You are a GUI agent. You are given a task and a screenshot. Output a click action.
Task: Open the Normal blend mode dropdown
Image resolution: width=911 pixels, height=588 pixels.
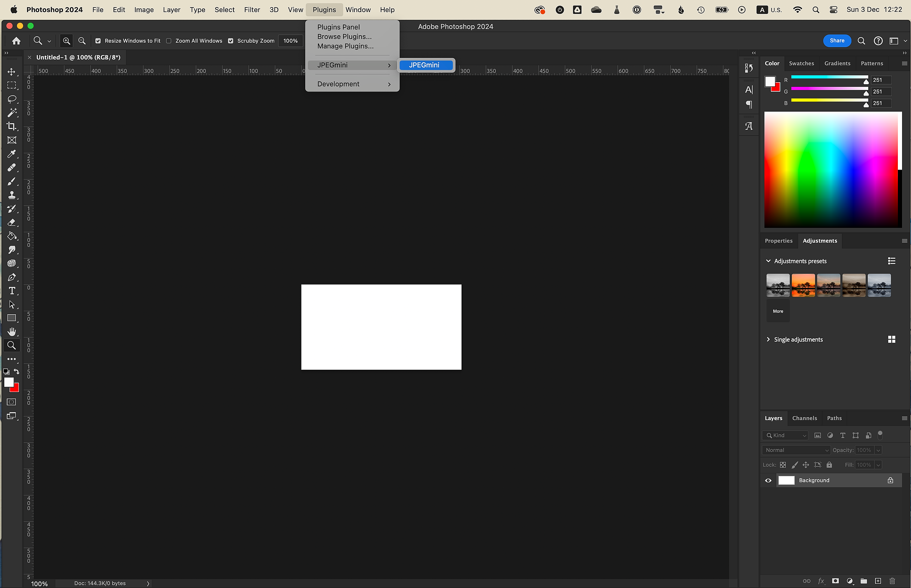pos(796,450)
